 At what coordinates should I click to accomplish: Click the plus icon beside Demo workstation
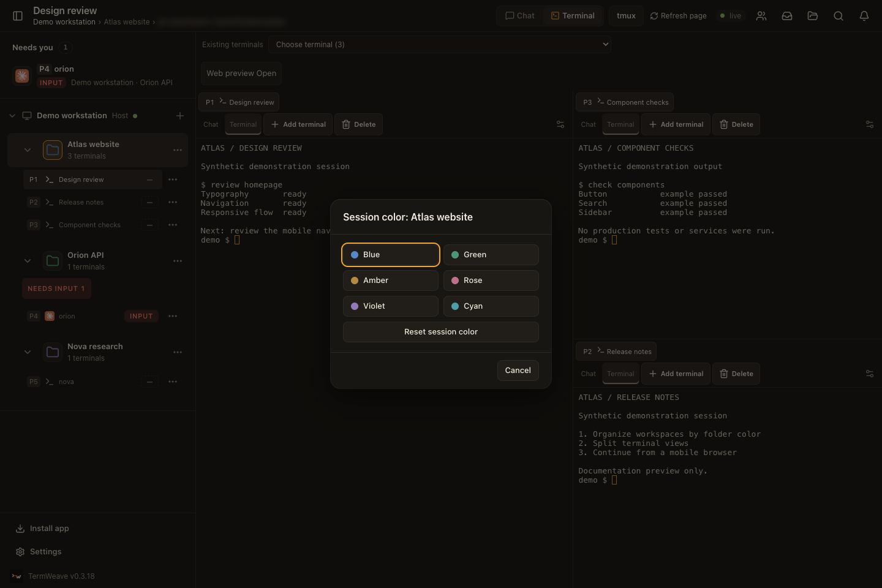[x=180, y=116]
